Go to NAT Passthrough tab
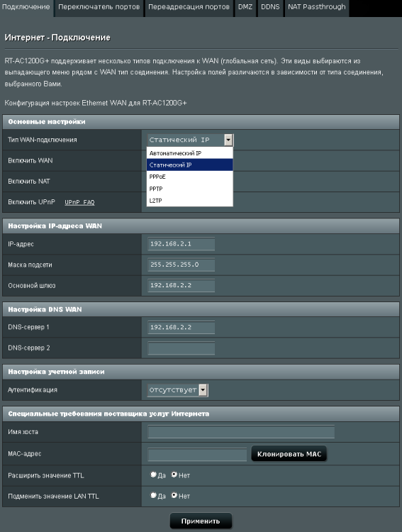The image size is (402, 532). pyautogui.click(x=317, y=7)
